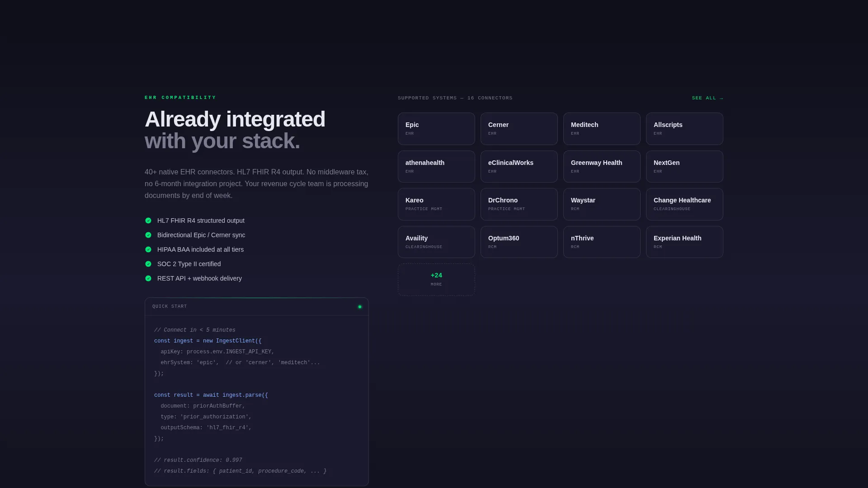Viewport: 868px width, 488px height.
Task: Click the green check icon beside HL7 FHIR R4 structured output
Action: [x=148, y=221]
